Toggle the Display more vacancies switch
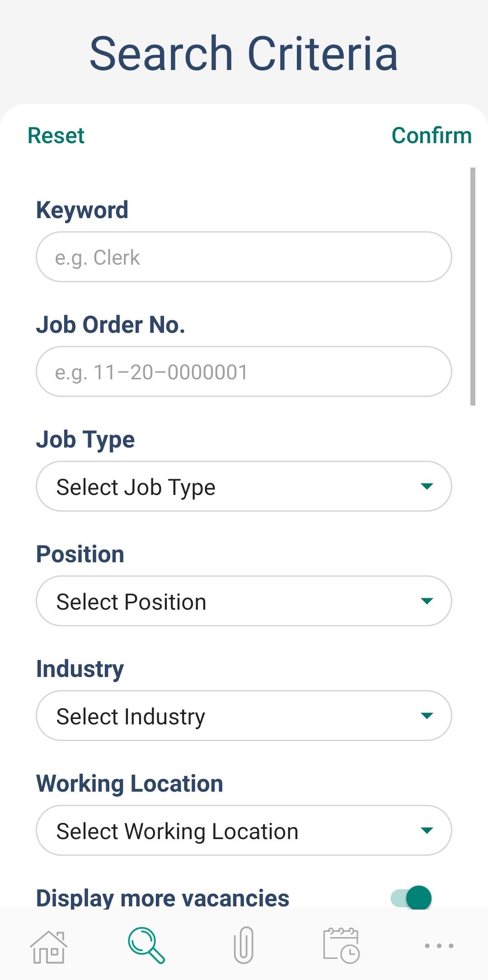Screen dimensions: 488x980 (x=411, y=898)
